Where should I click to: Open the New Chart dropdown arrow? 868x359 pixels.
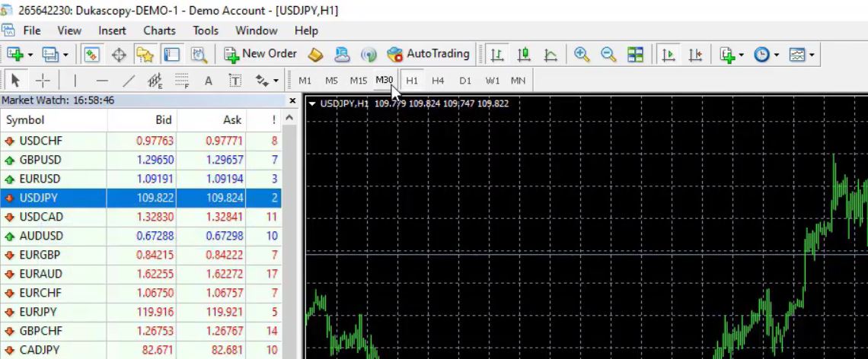(x=30, y=55)
